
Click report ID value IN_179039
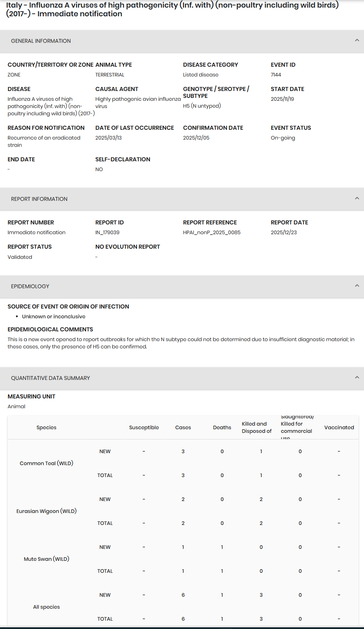tap(107, 232)
